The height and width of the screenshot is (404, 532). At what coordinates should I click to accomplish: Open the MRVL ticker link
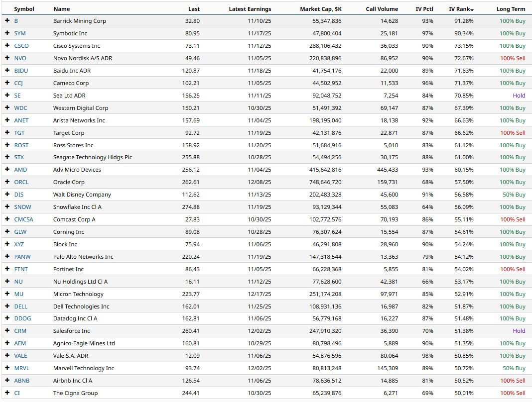click(x=22, y=368)
